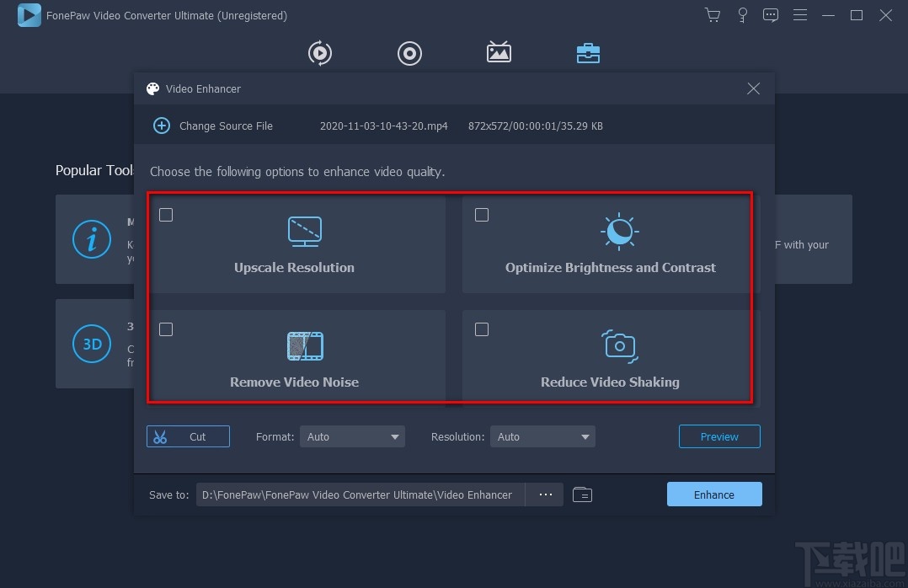Viewport: 908px width, 588px height.
Task: Click the brightness and contrast sun icon
Action: pos(619,231)
